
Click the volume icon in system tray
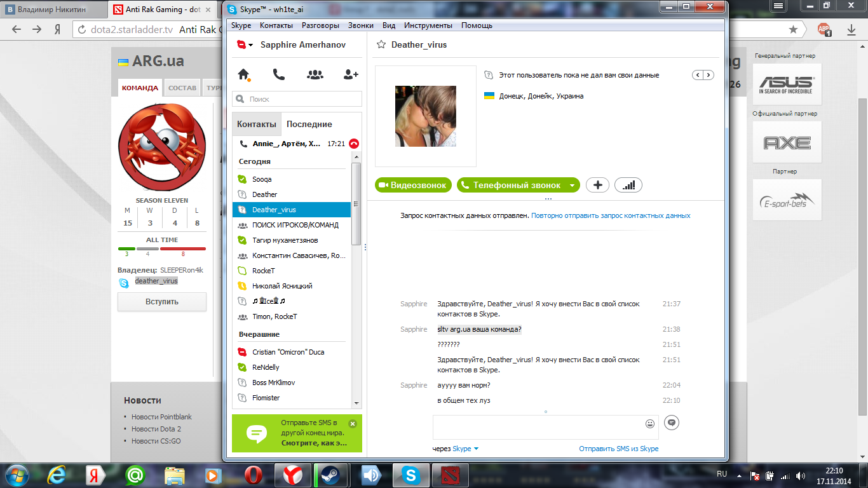tap(801, 475)
